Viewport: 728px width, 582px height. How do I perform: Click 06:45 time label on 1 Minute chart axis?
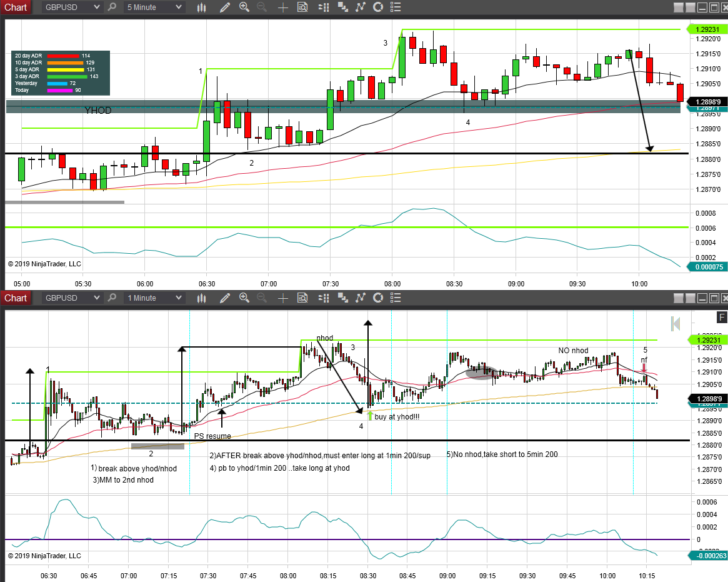[89, 576]
